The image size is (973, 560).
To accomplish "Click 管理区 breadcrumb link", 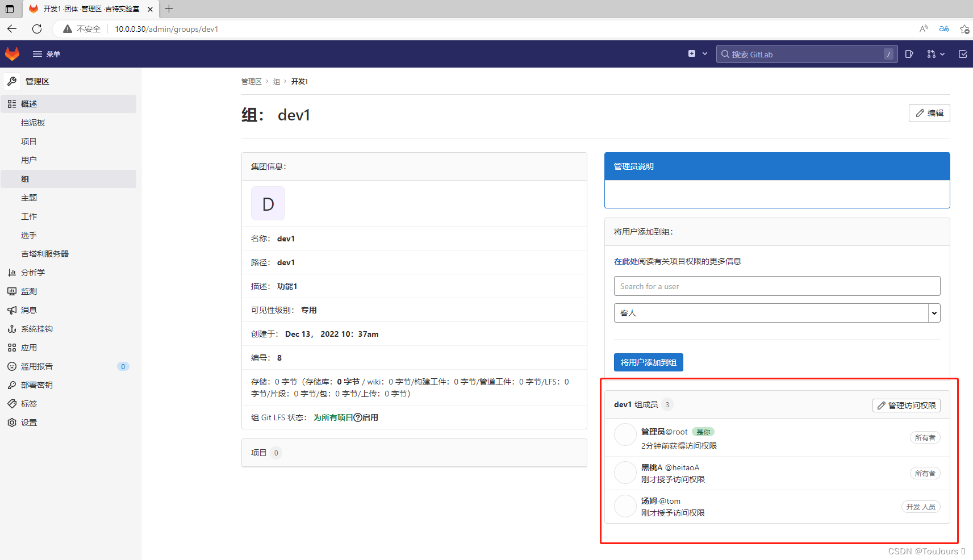I will pyautogui.click(x=251, y=81).
